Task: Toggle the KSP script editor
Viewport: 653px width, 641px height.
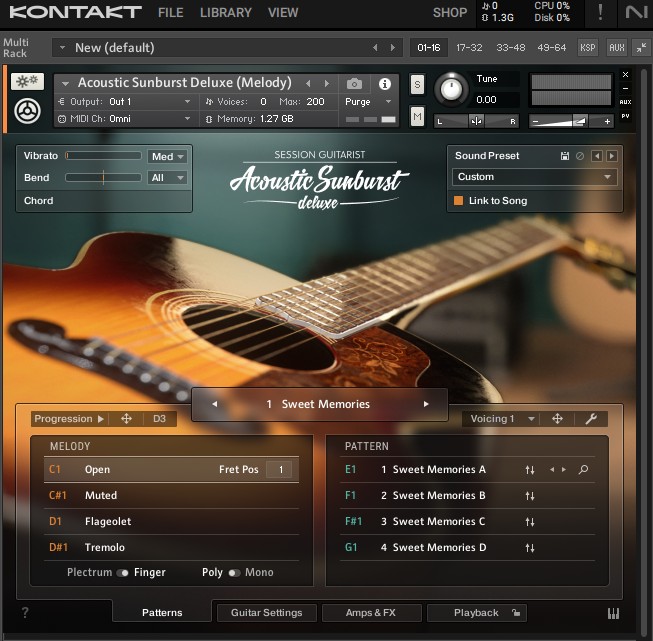Action: click(x=588, y=47)
